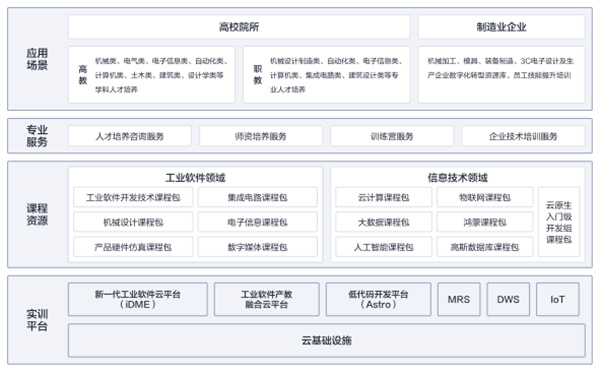
Task: Open 人才培养咨询服务 box
Action: (x=130, y=136)
